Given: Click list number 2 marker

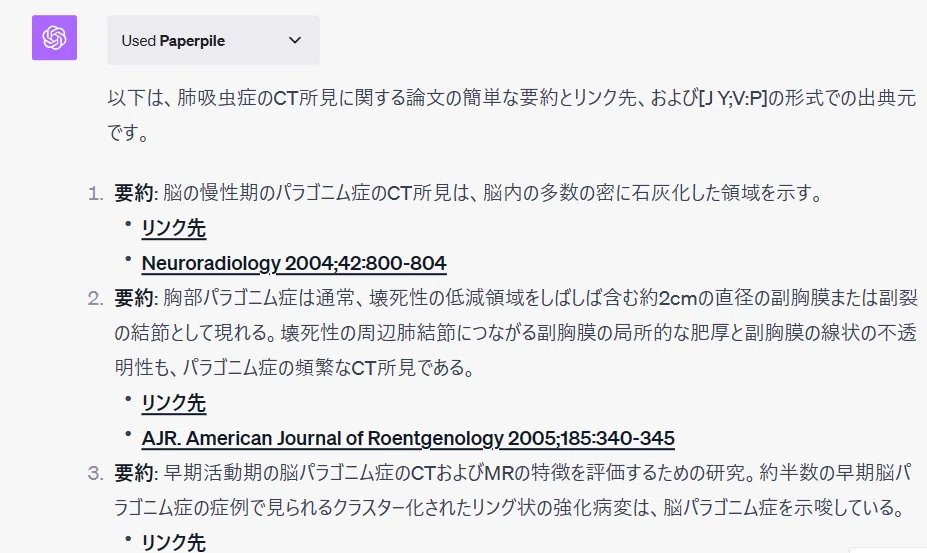Looking at the screenshot, I should click(95, 298).
